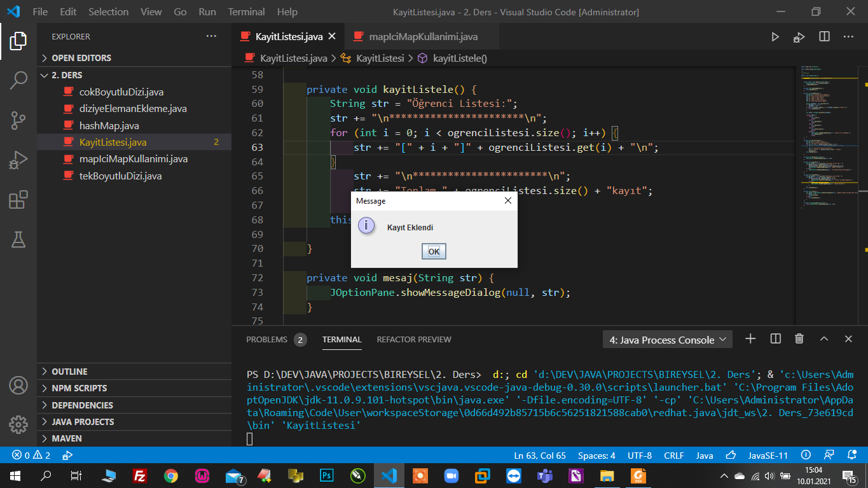Screen dimensions: 868x488
Task: Open hashMap.java in the explorer
Action: tap(109, 125)
